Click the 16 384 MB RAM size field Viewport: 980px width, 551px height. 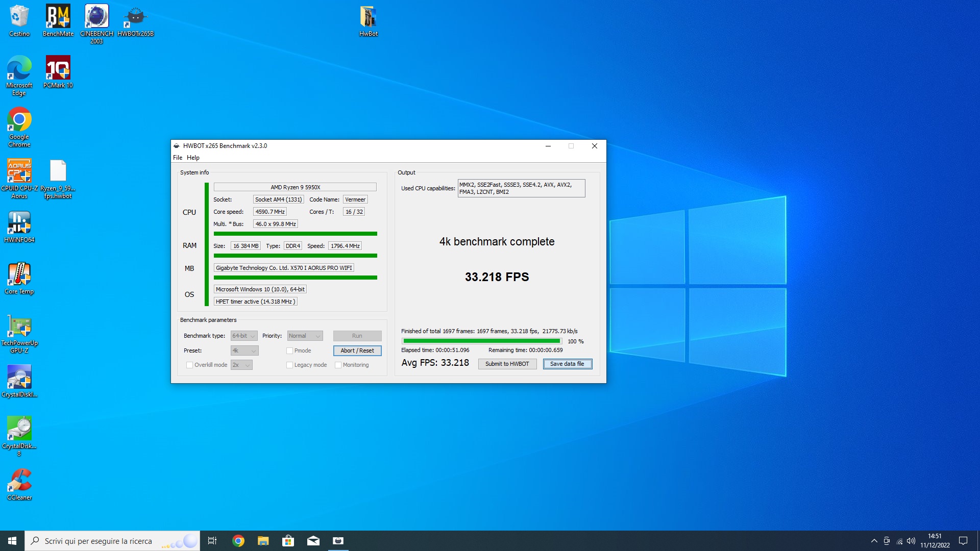[x=246, y=246]
